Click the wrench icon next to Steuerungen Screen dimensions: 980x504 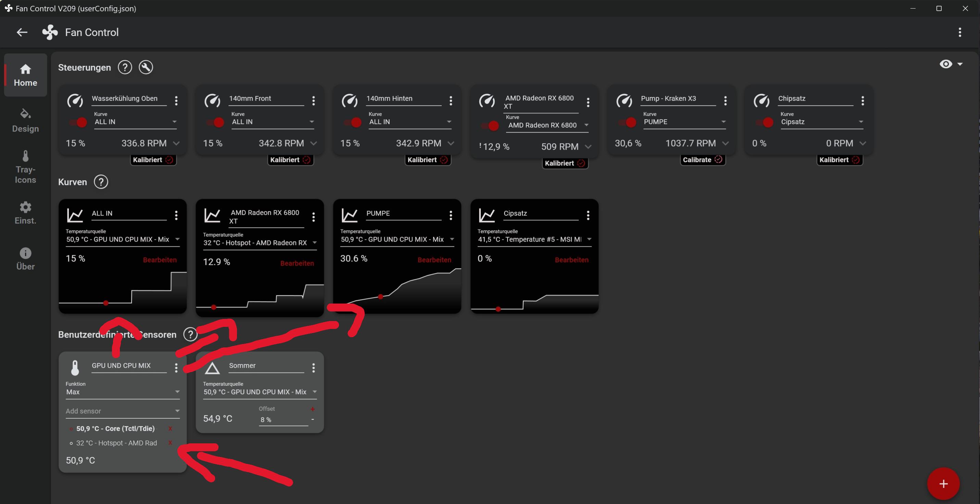tap(146, 67)
